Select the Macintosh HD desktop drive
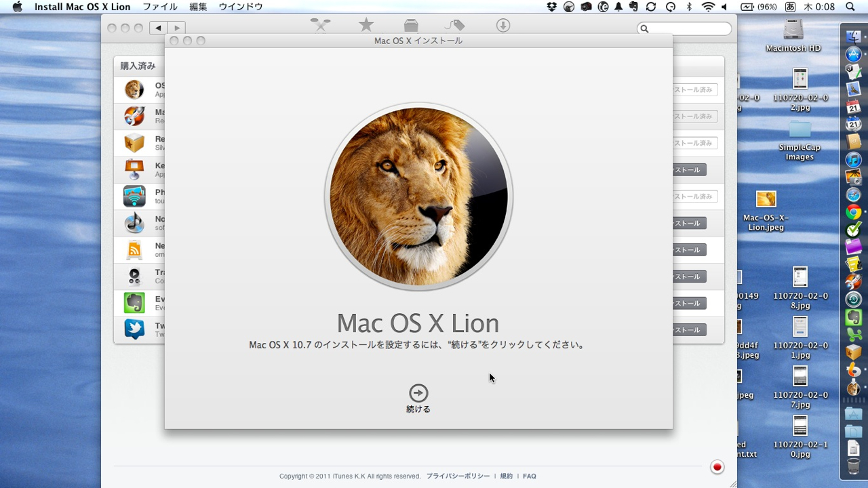868x488 pixels. [793, 30]
